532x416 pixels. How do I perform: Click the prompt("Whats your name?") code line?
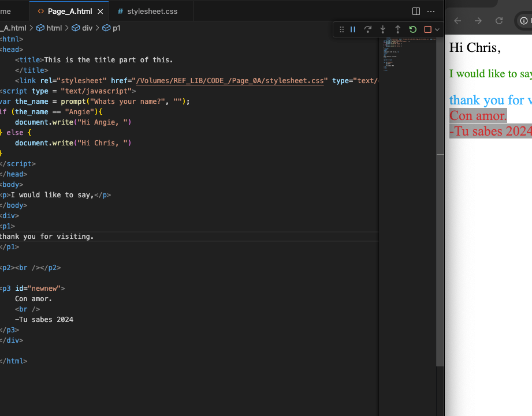click(x=95, y=102)
